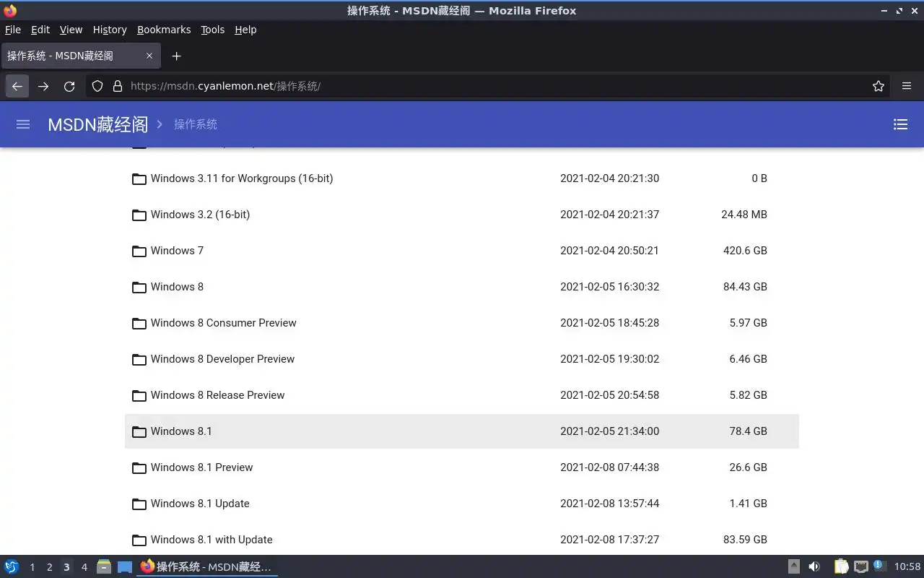Click the folder icon for Windows 3.2 (16-bit)
This screenshot has width=924, height=578.
pos(139,215)
